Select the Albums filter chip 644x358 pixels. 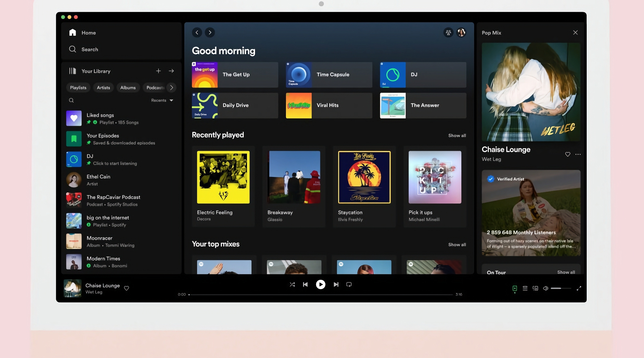click(128, 87)
